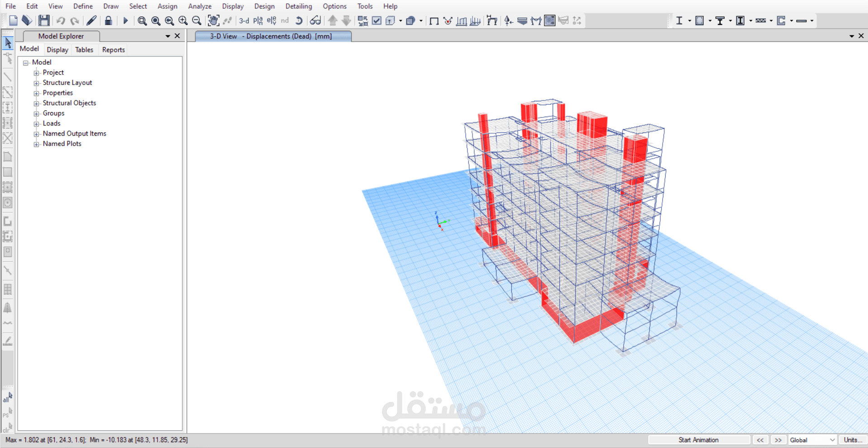Screen dimensions: 868x448
Task: Switch to Plan view with pln icon
Action: click(x=258, y=20)
